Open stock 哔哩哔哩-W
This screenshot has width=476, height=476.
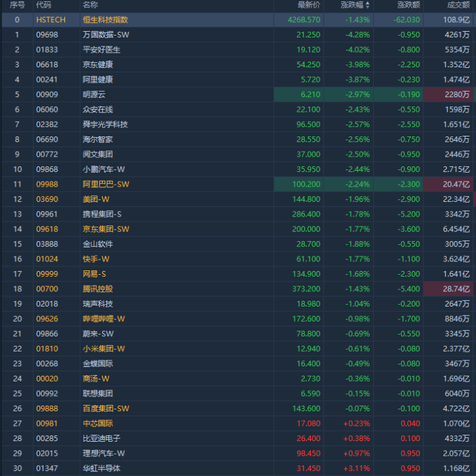click(x=103, y=319)
